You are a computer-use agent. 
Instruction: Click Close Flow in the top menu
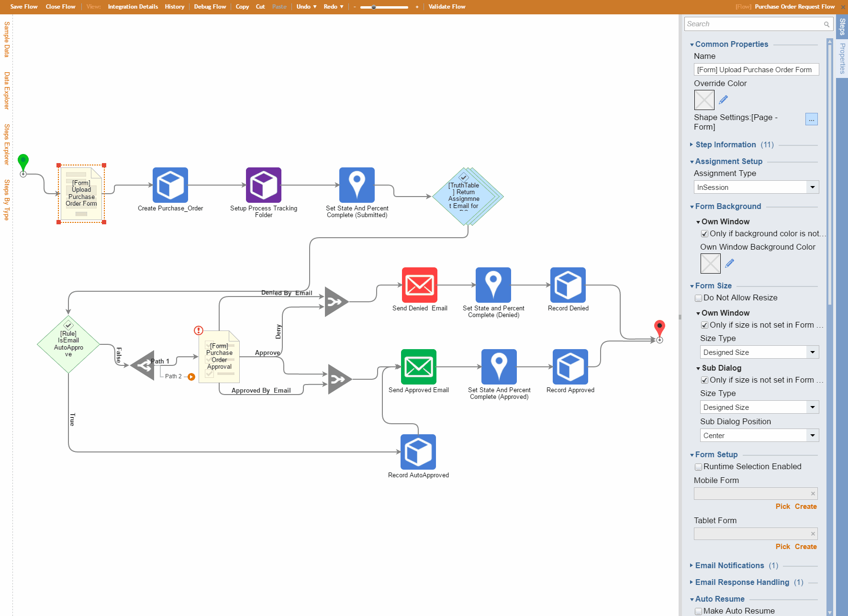(x=60, y=7)
